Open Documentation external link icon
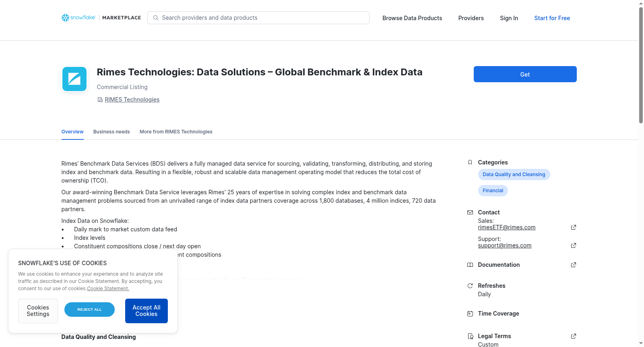 (x=574, y=265)
